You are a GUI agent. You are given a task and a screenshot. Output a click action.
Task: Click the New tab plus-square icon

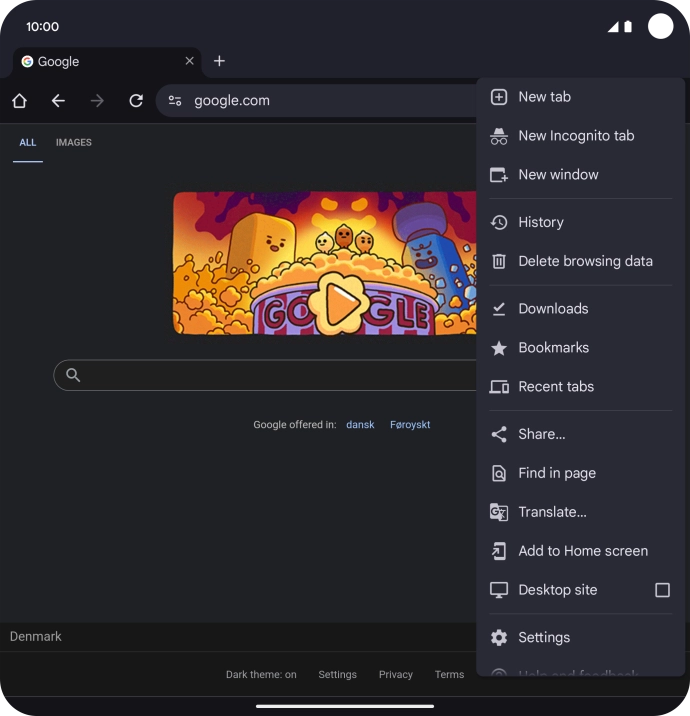point(499,97)
